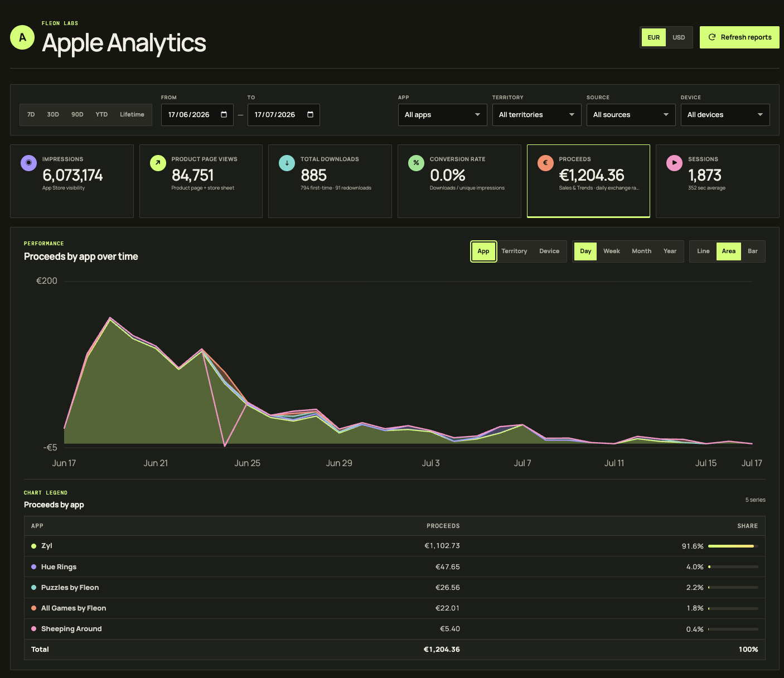The image size is (784, 678).
Task: Open the All devices dropdown
Action: tap(725, 115)
